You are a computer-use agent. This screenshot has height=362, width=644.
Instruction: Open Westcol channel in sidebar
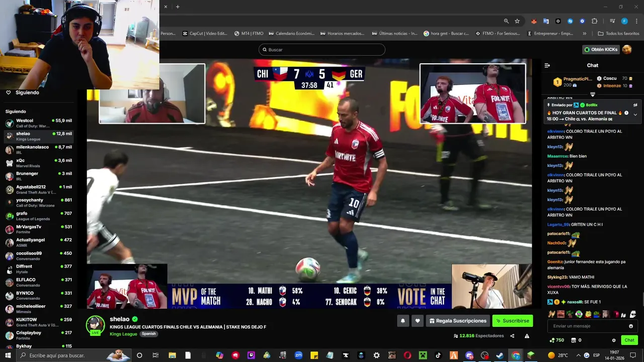pyautogui.click(x=39, y=123)
